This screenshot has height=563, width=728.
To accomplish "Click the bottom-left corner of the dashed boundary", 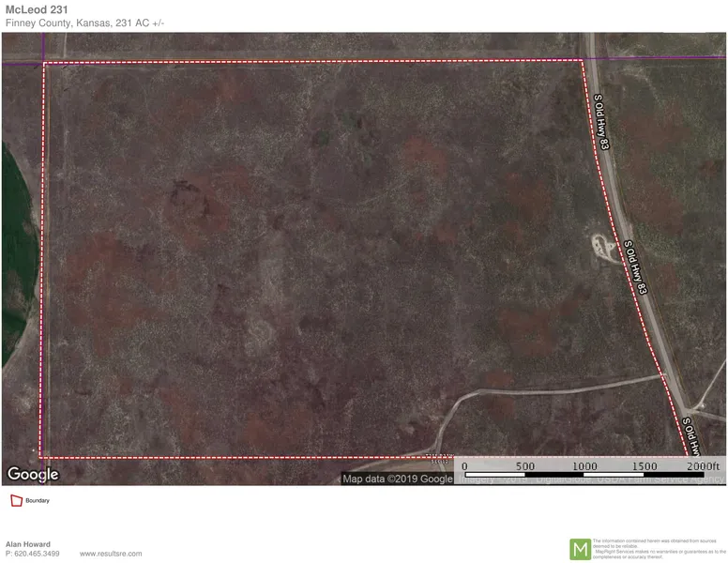I will tap(39, 457).
